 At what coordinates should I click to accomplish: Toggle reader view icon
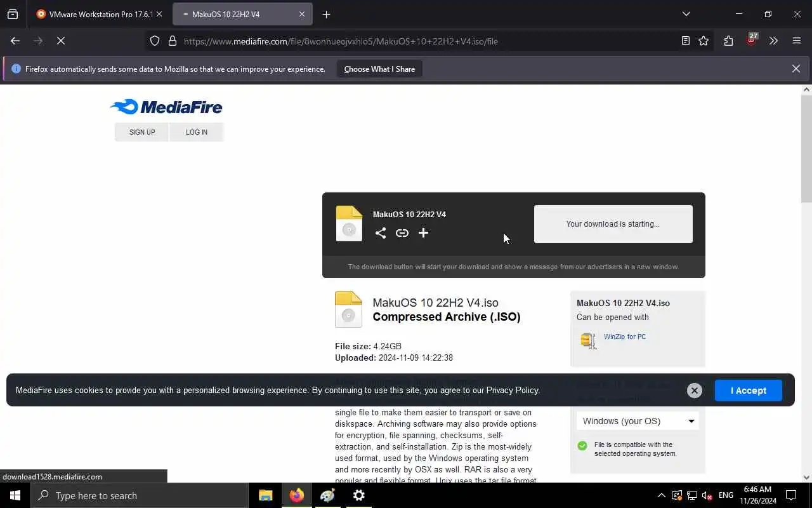click(x=686, y=41)
